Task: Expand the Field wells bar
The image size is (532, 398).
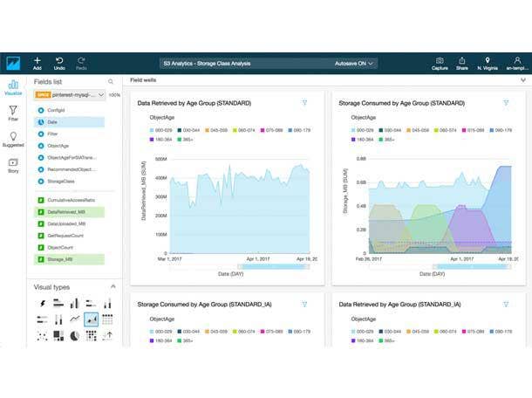Action: pyautogui.click(x=522, y=80)
